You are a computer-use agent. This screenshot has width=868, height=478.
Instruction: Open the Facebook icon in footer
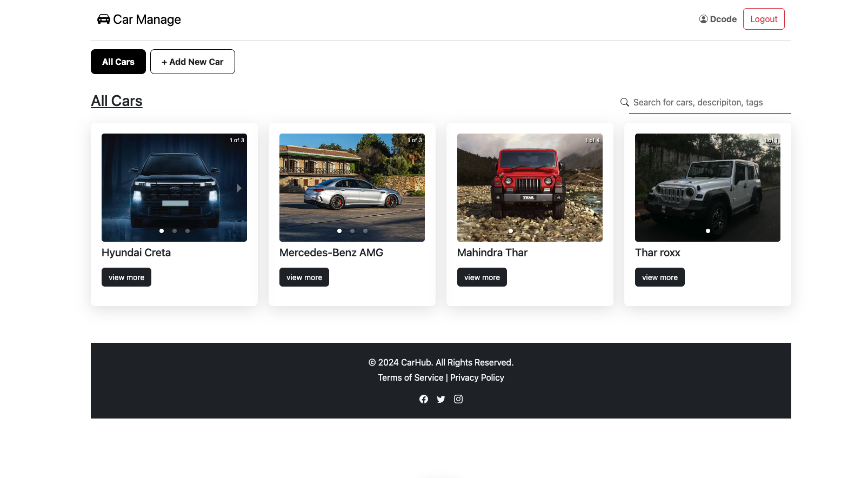424,399
